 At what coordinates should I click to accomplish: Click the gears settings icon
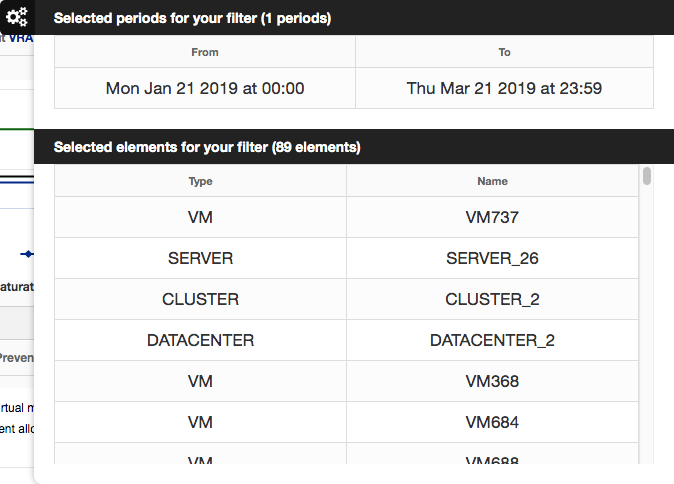(x=17, y=16)
